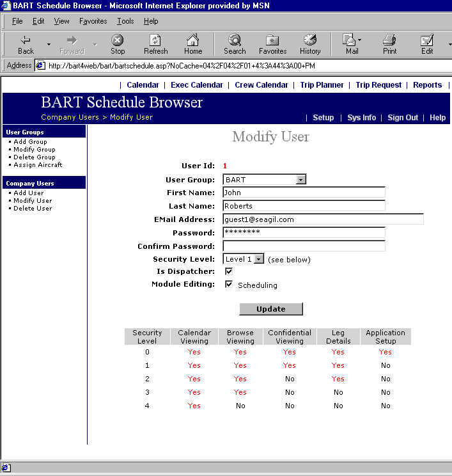Viewport: 452px width, 476px height.
Task: Click Add User in sidebar
Action: 29,193
